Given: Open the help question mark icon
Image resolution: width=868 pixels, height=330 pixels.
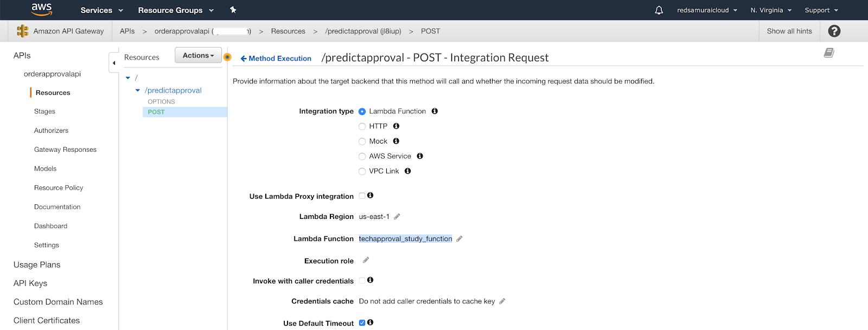Looking at the screenshot, I should click(x=834, y=31).
